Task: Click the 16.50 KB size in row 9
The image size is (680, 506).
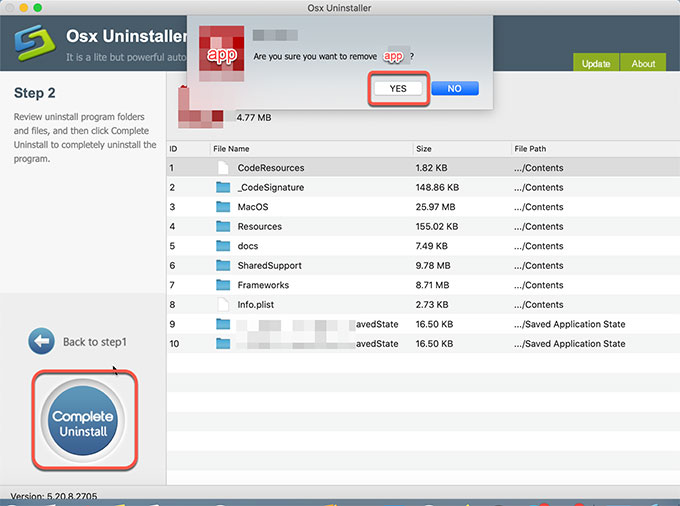Action: tap(434, 324)
